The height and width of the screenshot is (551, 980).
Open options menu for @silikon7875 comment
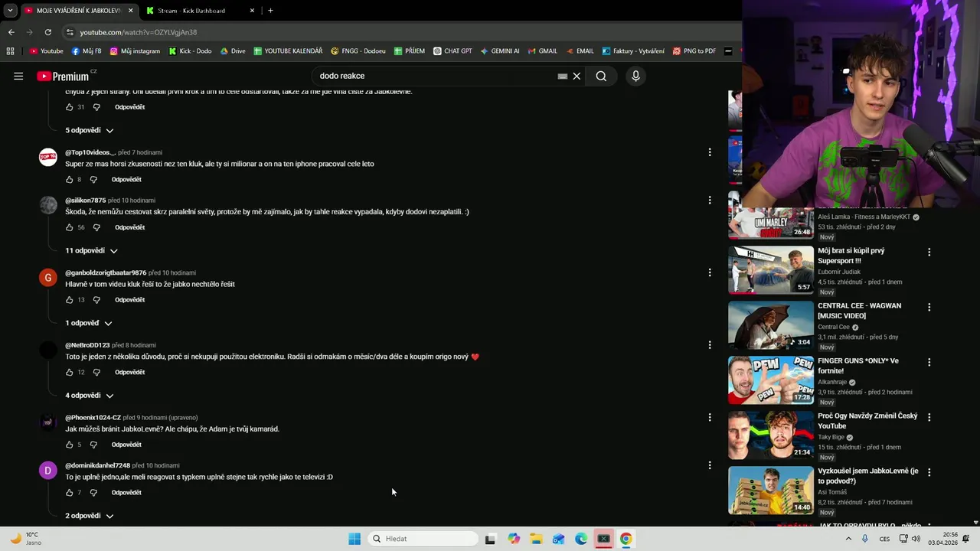(710, 200)
